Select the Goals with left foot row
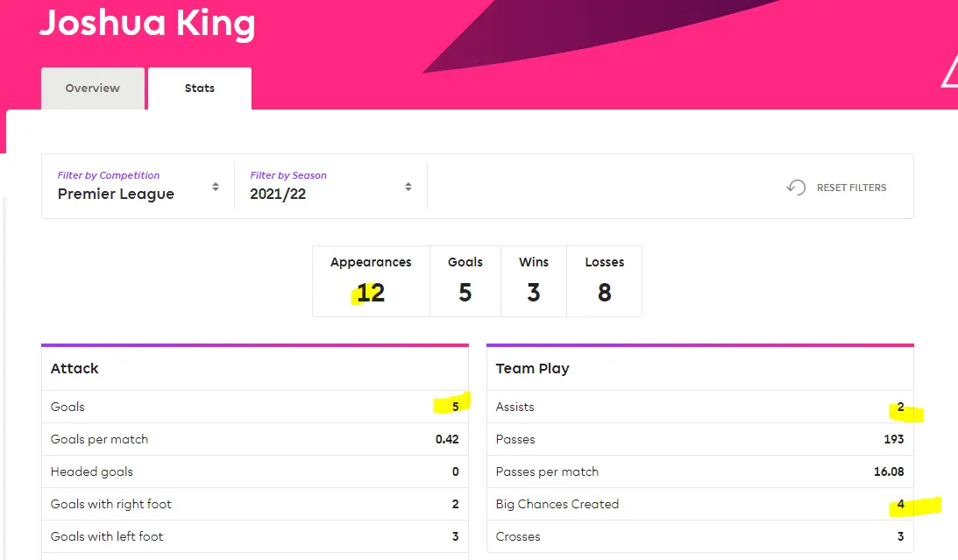Viewport: 958px width, 560px height. [x=254, y=536]
